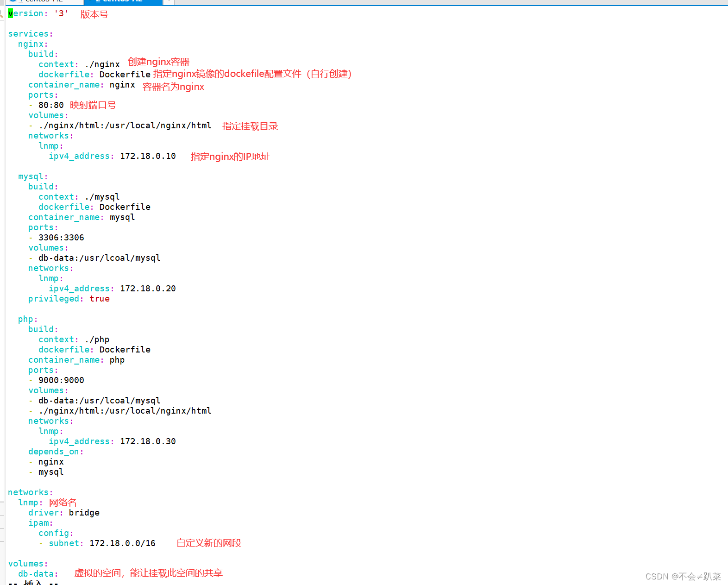
Task: Select the 9000:9000 port mapping
Action: [x=61, y=380]
